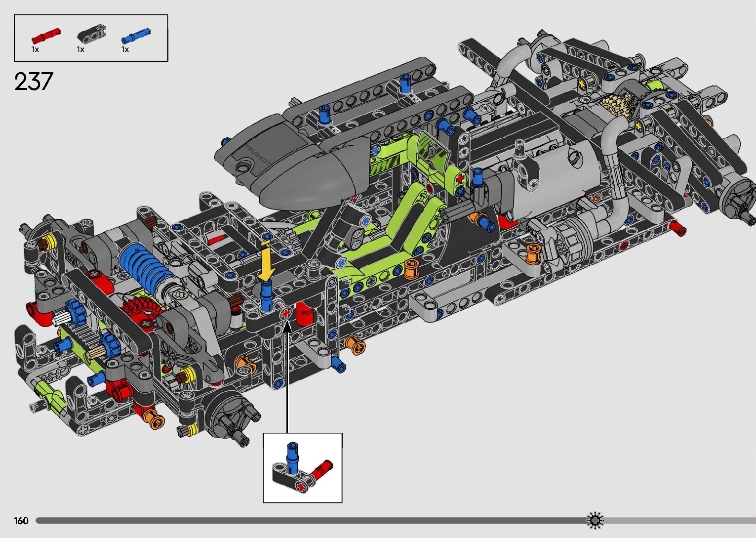Click the blue pin inside the callout box
Screen dimensions: 756x538
292,455
